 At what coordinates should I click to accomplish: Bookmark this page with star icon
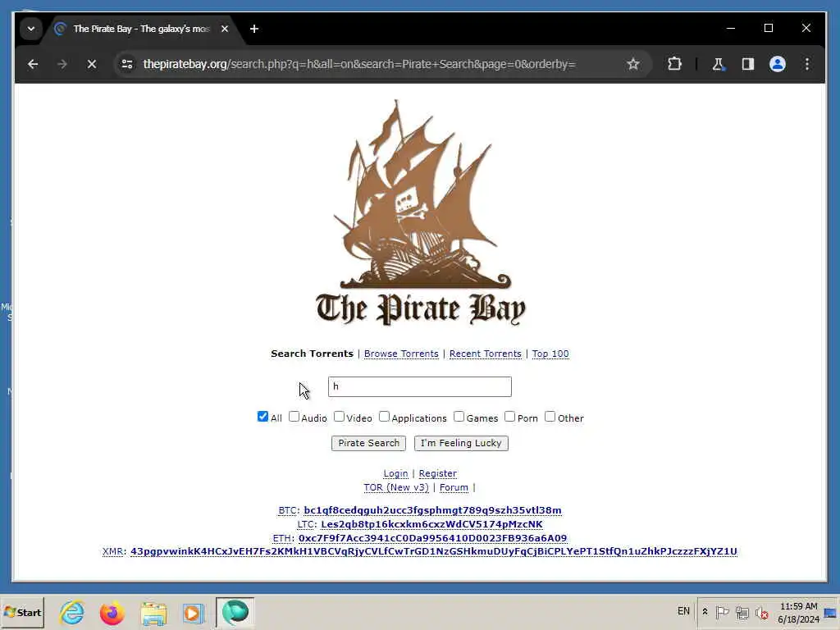[x=633, y=64]
